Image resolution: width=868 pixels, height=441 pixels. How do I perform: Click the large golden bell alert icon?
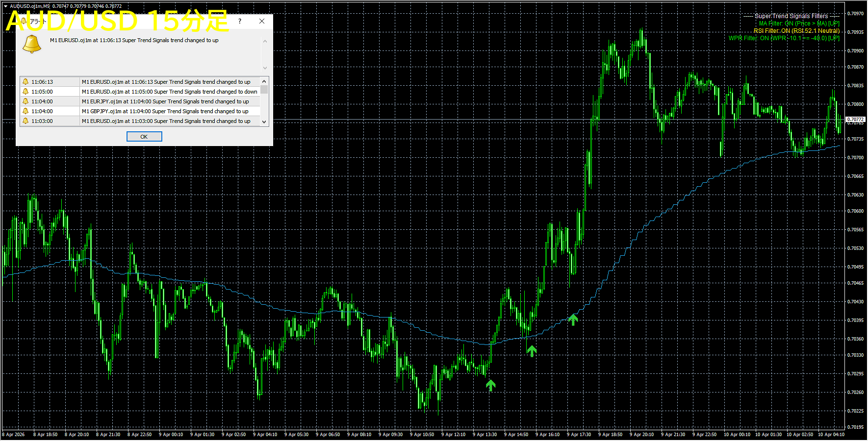point(32,44)
